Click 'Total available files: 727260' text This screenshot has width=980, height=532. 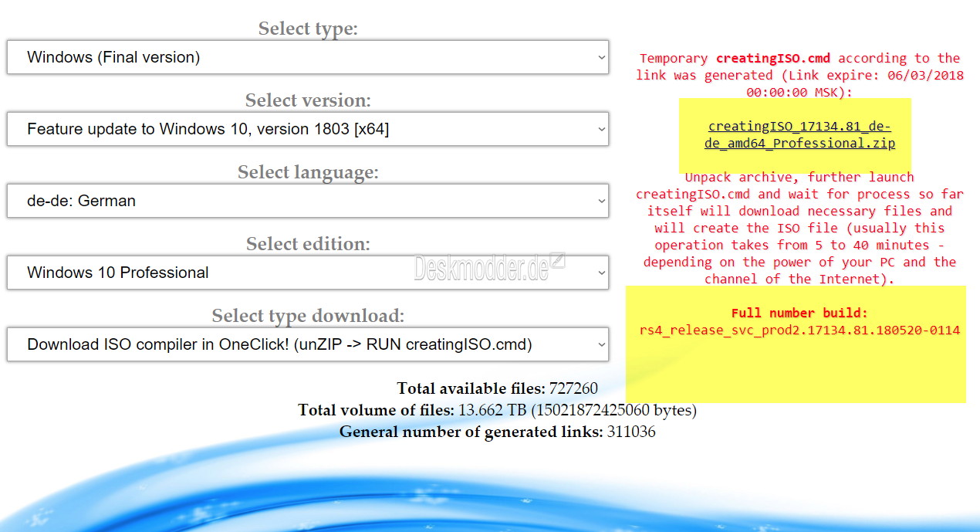pyautogui.click(x=497, y=388)
